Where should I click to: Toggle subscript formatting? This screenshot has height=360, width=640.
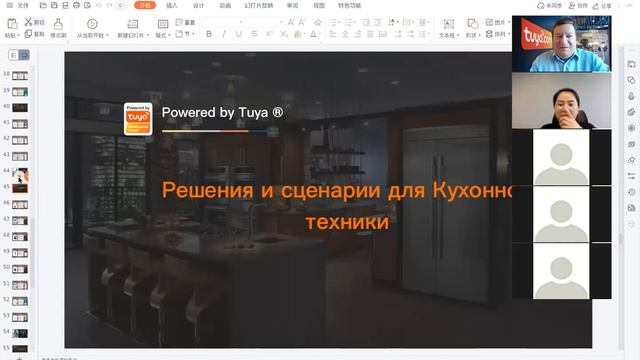tap(284, 34)
